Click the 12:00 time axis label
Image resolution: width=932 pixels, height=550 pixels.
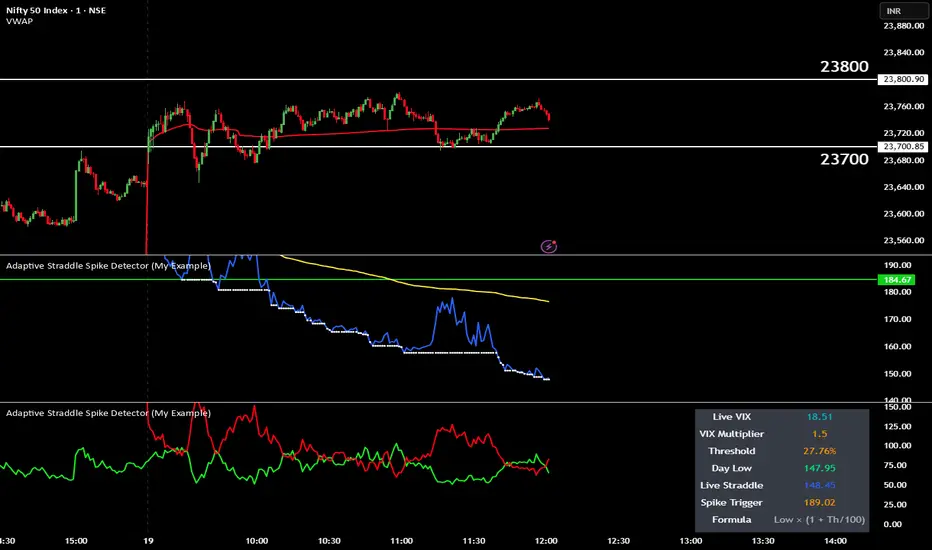point(546,540)
